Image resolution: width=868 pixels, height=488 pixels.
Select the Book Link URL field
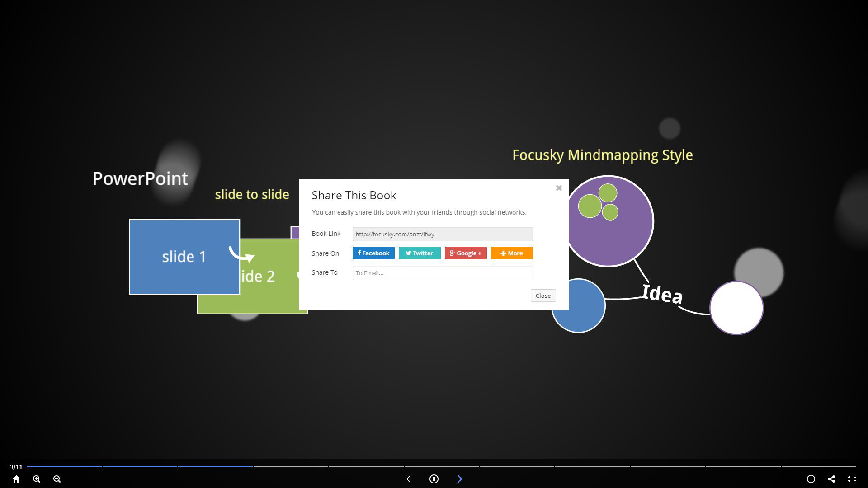click(x=443, y=234)
